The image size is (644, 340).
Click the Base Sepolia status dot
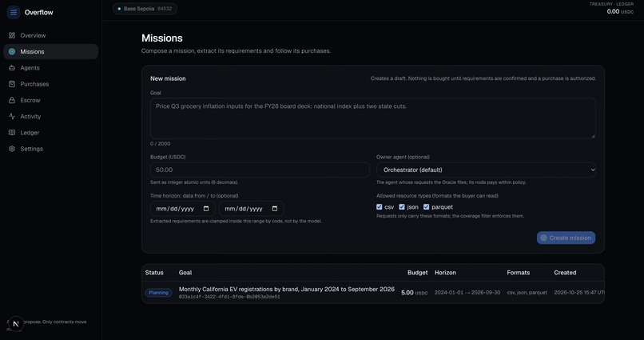(x=119, y=9)
